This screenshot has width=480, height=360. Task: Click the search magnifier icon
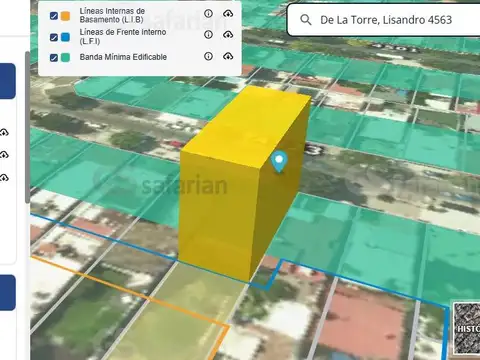pyautogui.click(x=306, y=20)
